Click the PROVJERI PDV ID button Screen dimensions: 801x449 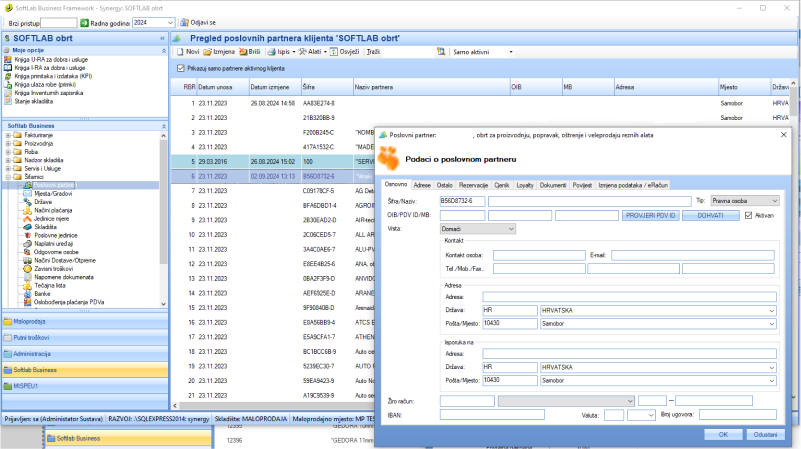click(651, 215)
